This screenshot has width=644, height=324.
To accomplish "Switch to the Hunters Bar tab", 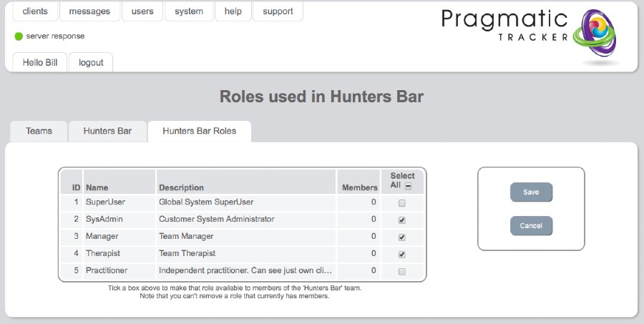I will [107, 132].
